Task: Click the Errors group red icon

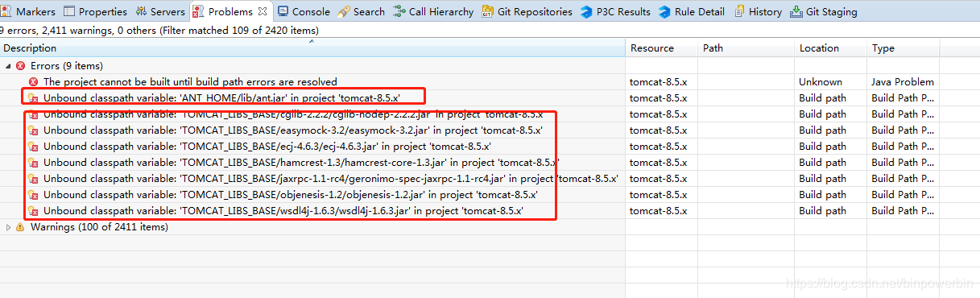Action: (21, 66)
